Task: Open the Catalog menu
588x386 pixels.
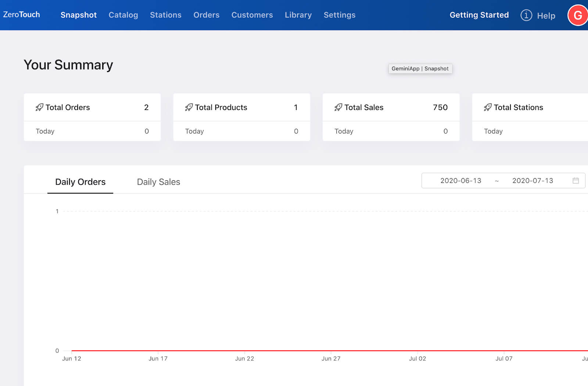Action: [x=123, y=15]
